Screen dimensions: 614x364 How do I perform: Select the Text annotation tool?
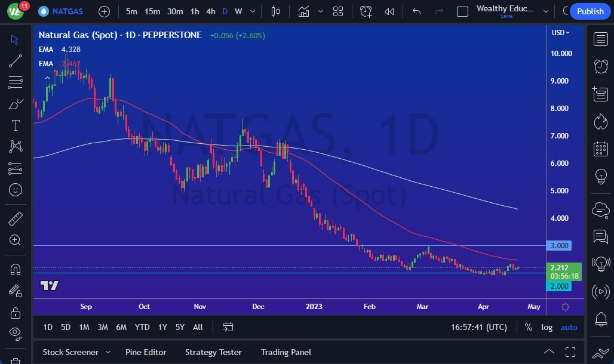[16, 126]
